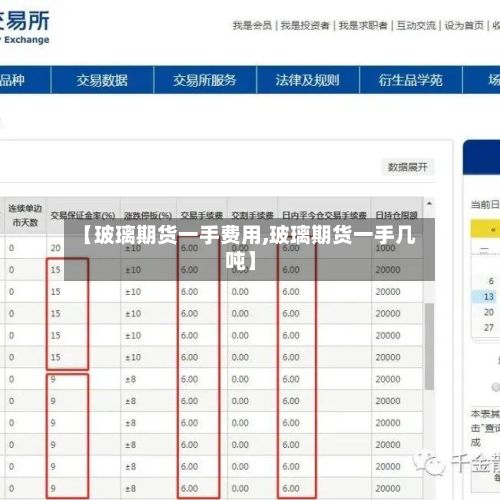
Task: Click the 我是会员 top link
Action: [x=252, y=25]
